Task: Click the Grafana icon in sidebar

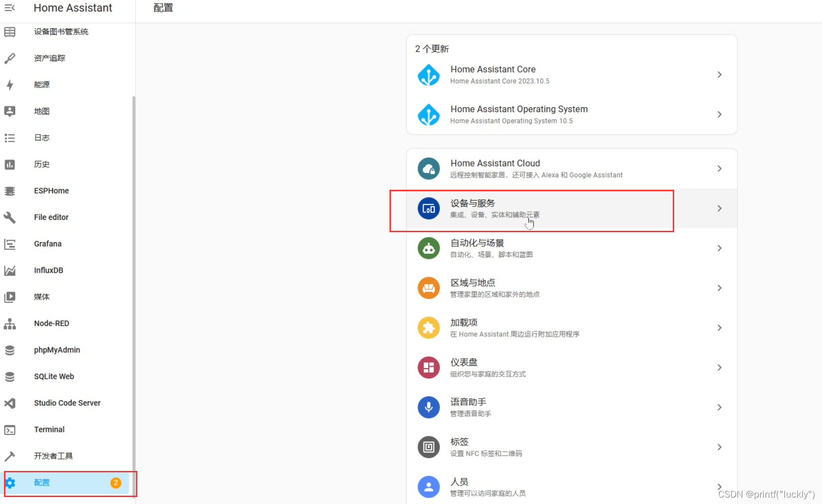Action: [x=10, y=244]
